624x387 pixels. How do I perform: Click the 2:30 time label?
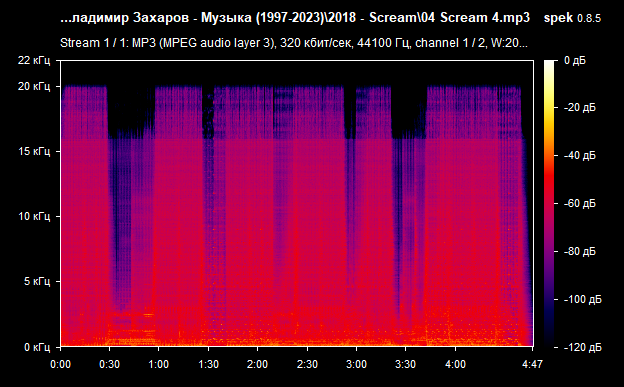[307, 364]
